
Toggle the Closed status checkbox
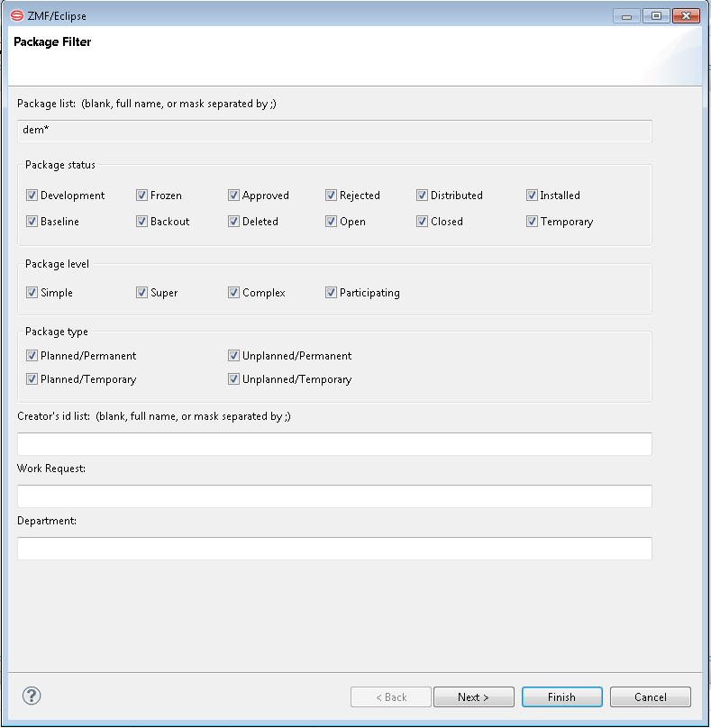pyautogui.click(x=422, y=221)
